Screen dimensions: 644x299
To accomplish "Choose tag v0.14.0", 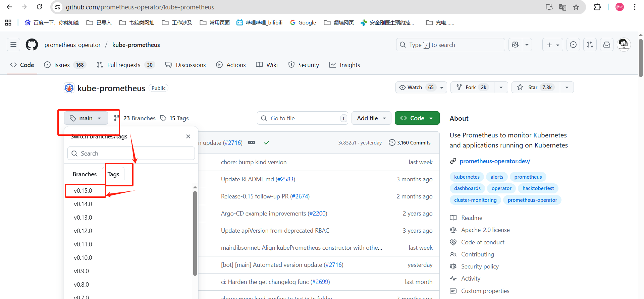I will point(83,204).
